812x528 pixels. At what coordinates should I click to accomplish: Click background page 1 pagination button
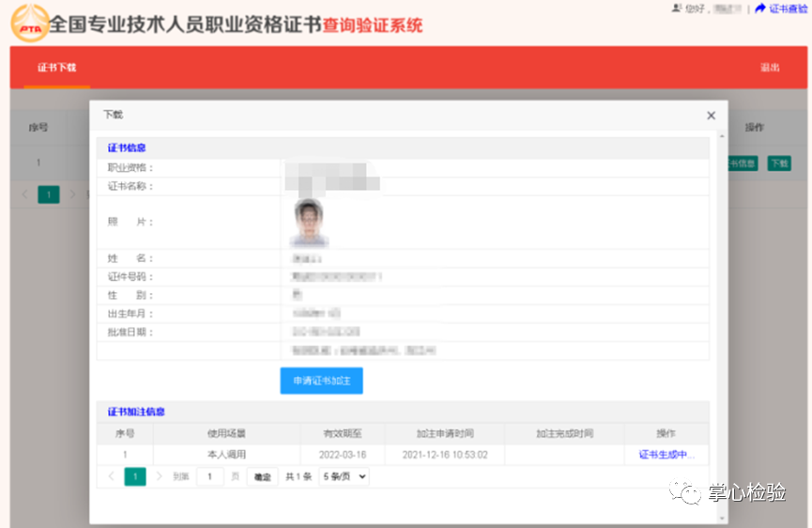pos(49,194)
